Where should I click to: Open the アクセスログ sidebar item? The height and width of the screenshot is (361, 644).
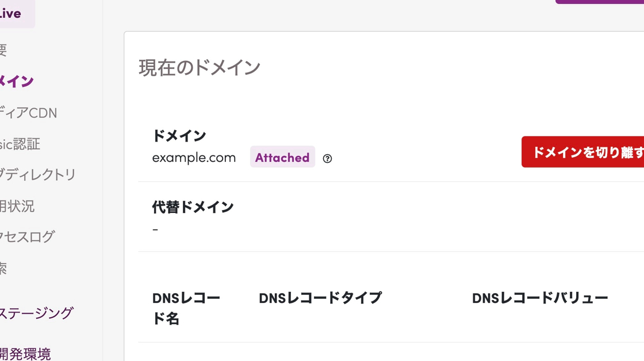click(x=28, y=237)
